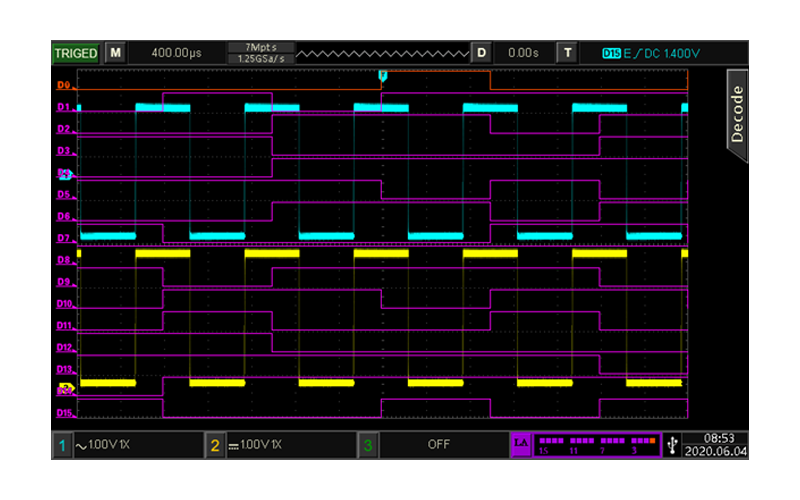Click the yellow channel 2 ground marker
Image resolution: width=800 pixels, height=500 pixels.
coord(67,387)
